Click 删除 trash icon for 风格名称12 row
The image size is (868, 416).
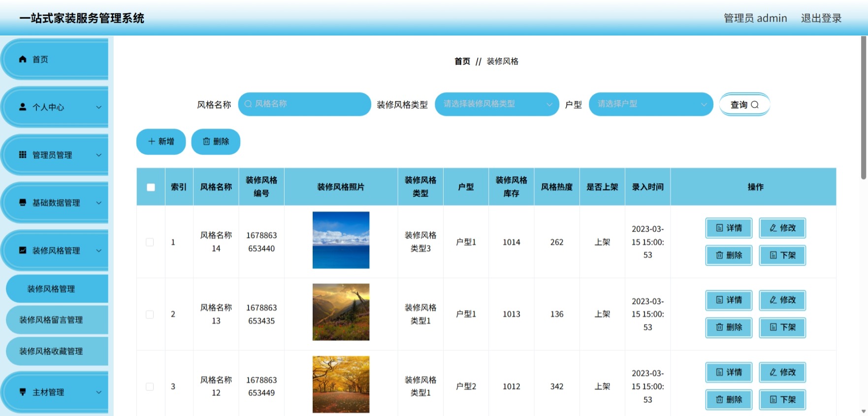click(x=719, y=400)
